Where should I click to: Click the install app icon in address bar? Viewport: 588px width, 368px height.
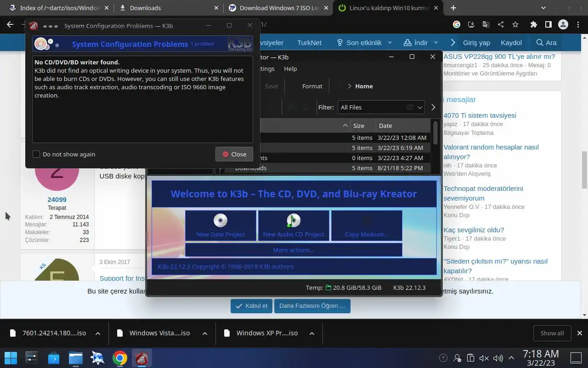click(471, 24)
